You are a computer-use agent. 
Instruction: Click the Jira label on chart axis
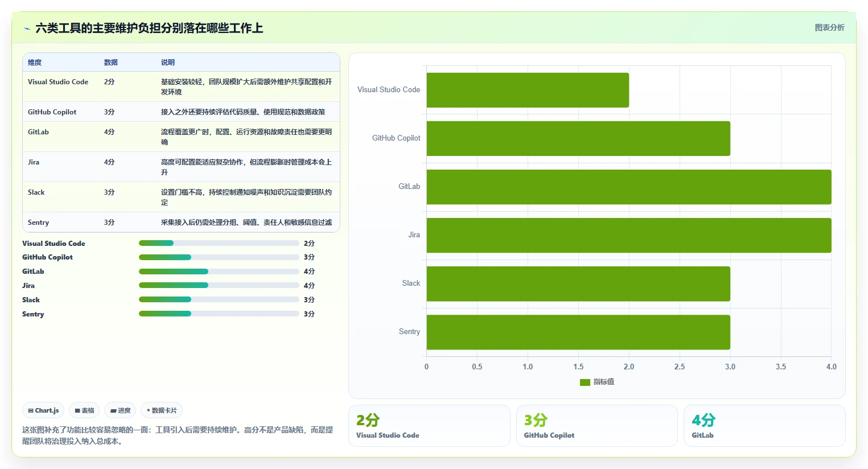coord(414,235)
